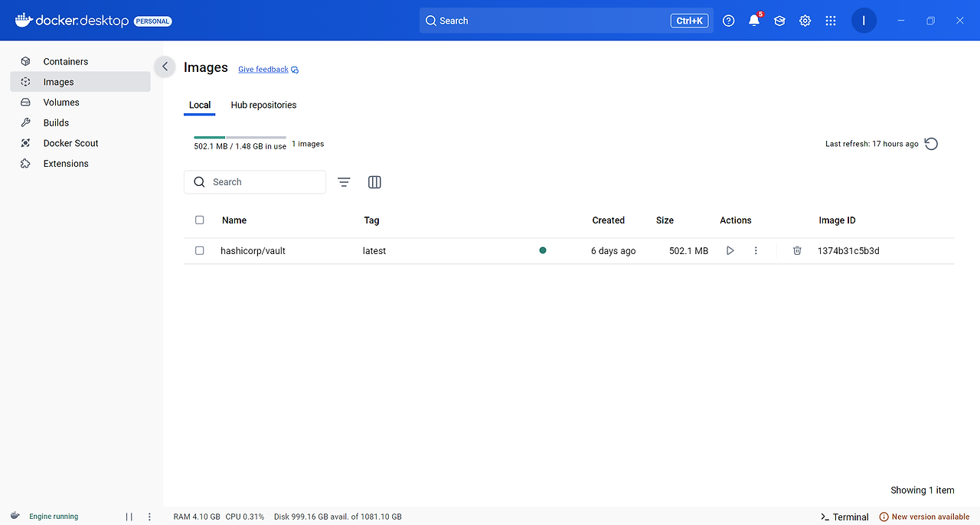Pause the Docker engine
The height and width of the screenshot is (525, 980).
(x=129, y=517)
